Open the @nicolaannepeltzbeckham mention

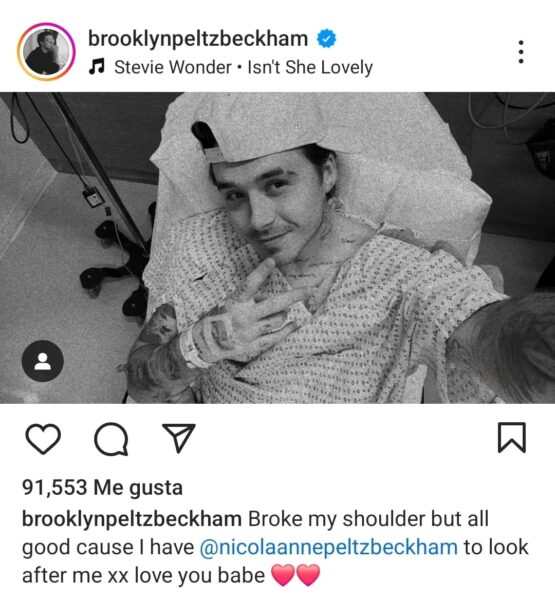pos(329,547)
